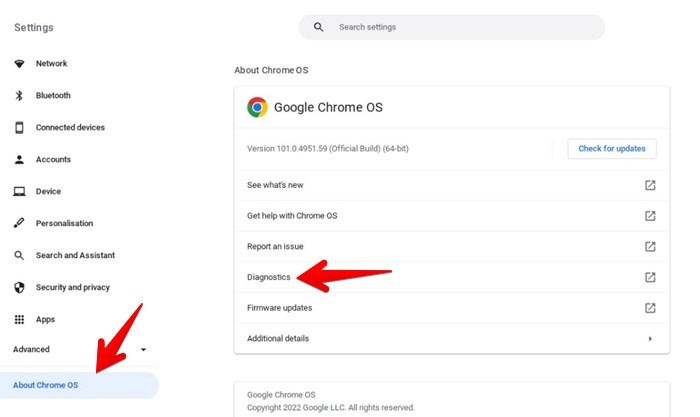Select About Chrome OS in sidebar

click(79, 385)
